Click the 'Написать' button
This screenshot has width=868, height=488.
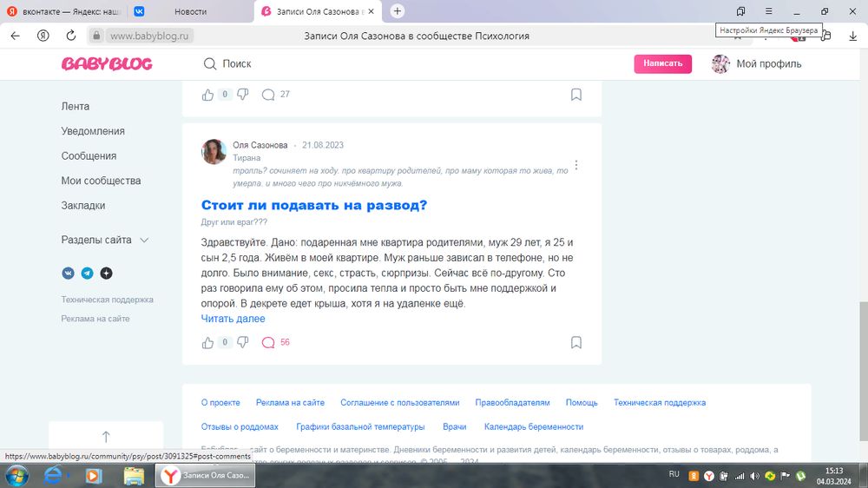[x=662, y=63]
